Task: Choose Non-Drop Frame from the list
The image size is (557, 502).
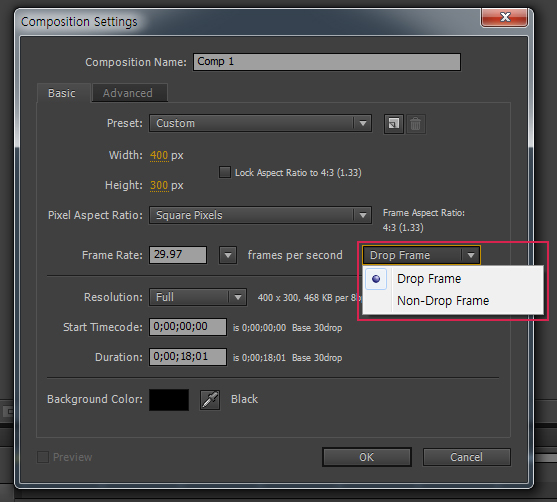Action: 453,301
